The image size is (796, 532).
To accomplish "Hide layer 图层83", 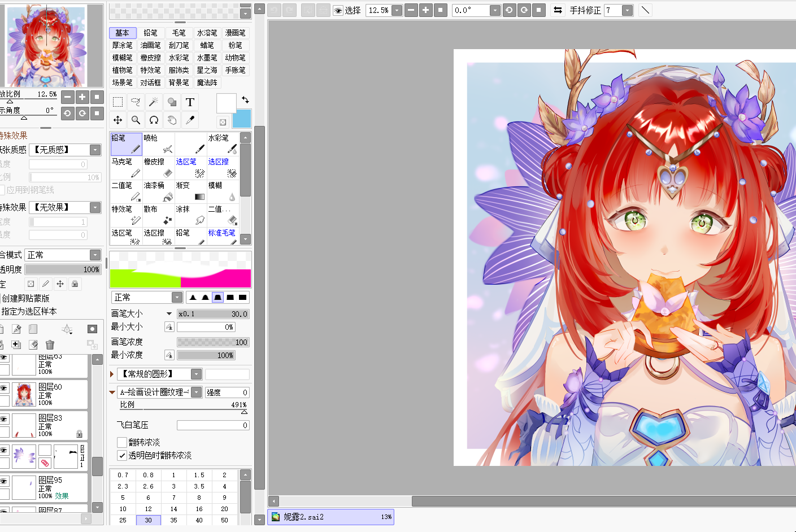I will tap(3, 420).
